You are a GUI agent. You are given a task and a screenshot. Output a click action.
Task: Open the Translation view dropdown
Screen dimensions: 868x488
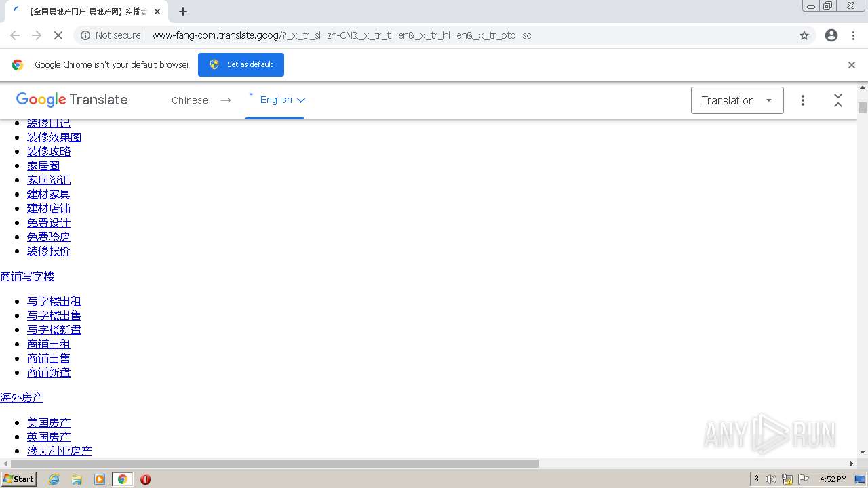tap(737, 100)
